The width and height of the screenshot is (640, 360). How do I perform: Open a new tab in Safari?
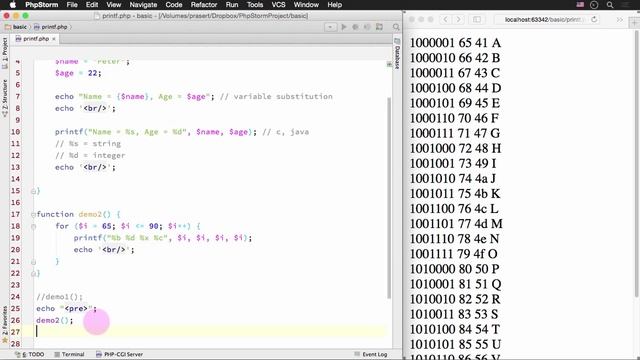point(635,22)
